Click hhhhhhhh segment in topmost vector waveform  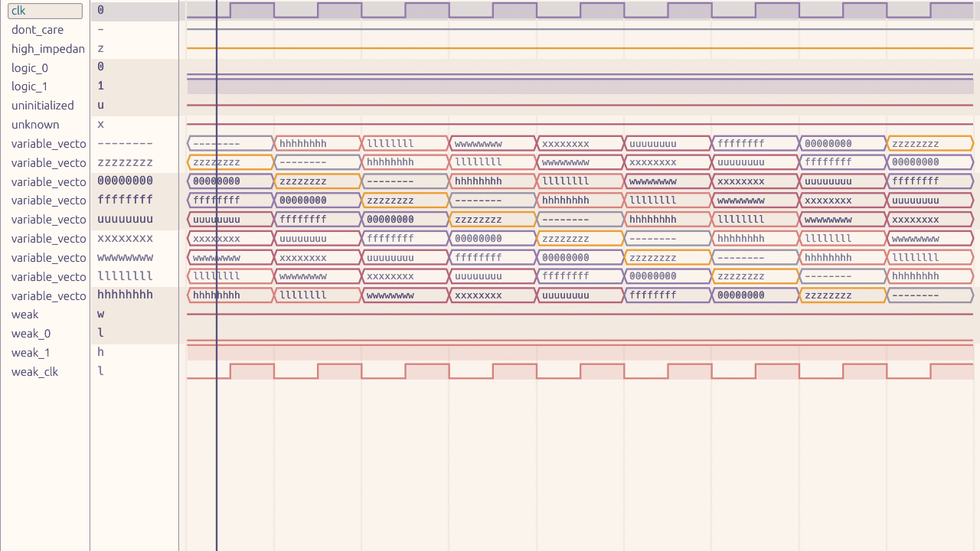pyautogui.click(x=318, y=144)
